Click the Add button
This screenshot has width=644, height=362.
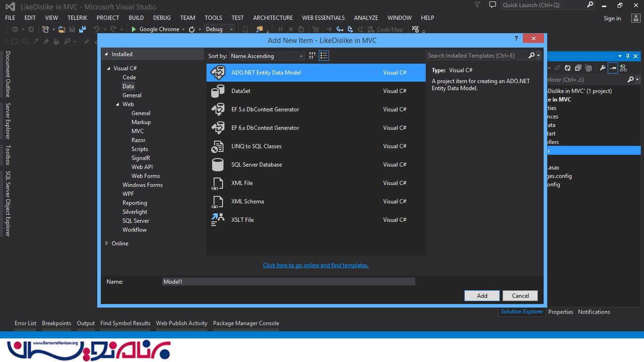click(x=482, y=295)
